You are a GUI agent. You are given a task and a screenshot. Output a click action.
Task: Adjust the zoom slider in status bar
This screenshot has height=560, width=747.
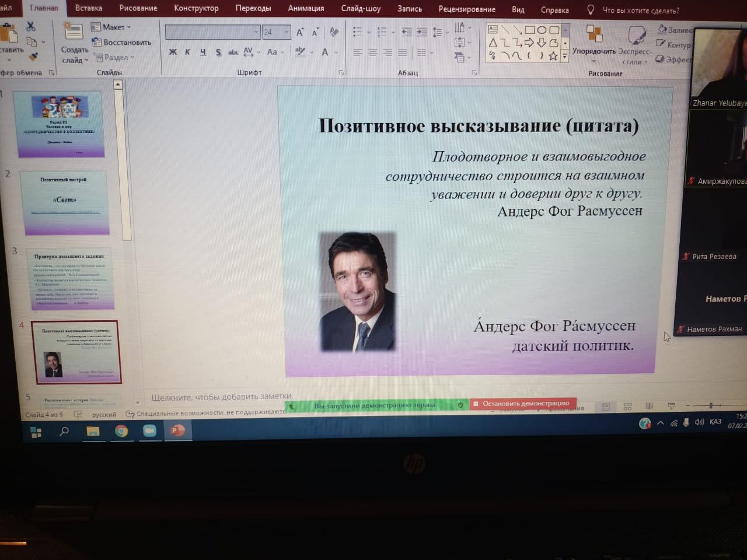tap(710, 405)
